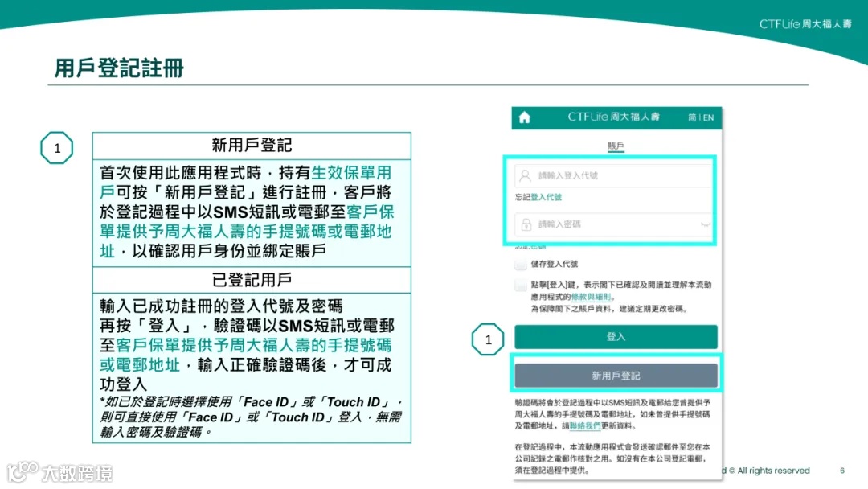The width and height of the screenshot is (868, 489).
Task: Click the lock icon in the password field
Action: point(525,224)
